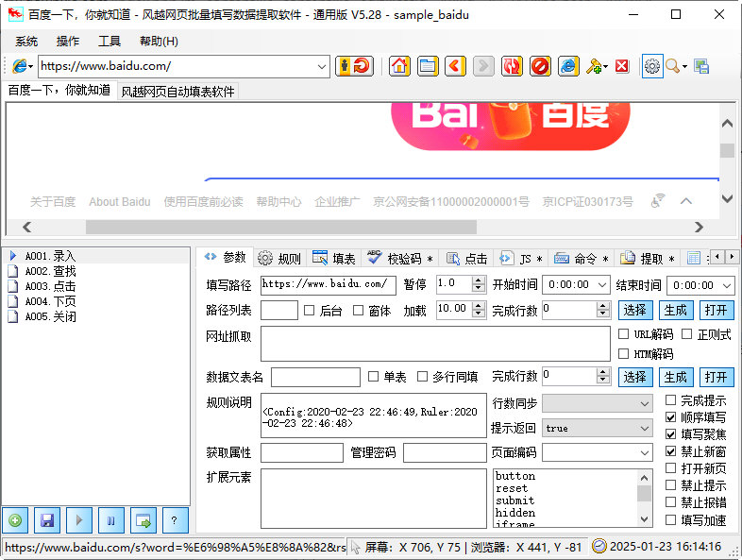Click 生成 button beside 数据文表名 row
Image resolution: width=742 pixels, height=560 pixels.
(x=676, y=378)
